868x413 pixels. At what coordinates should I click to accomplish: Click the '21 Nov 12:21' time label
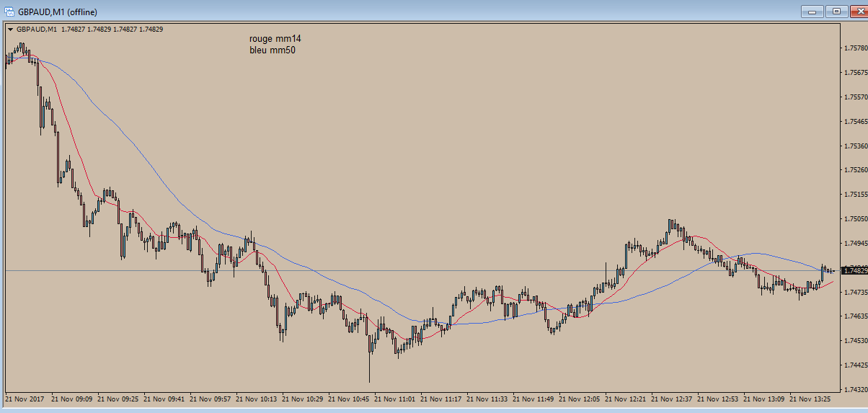tap(626, 399)
